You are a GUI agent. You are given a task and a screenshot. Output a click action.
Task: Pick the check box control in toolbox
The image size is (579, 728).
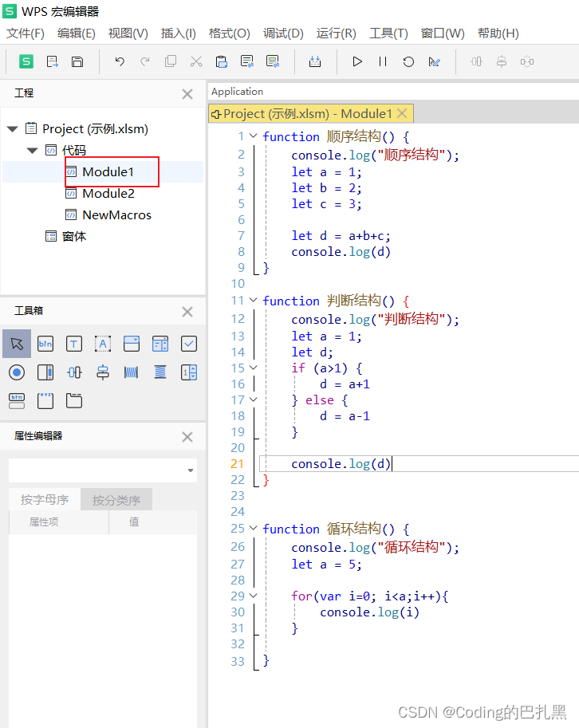point(189,344)
